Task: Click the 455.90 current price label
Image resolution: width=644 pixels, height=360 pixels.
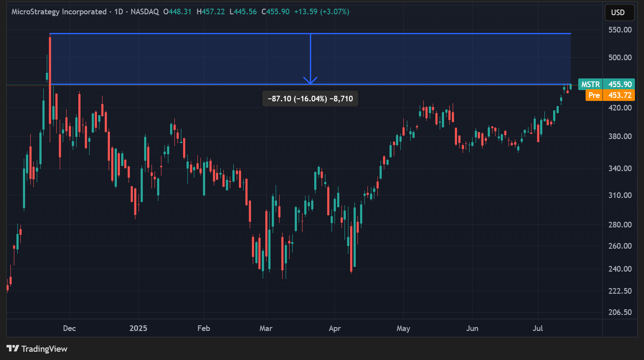Action: click(x=620, y=84)
